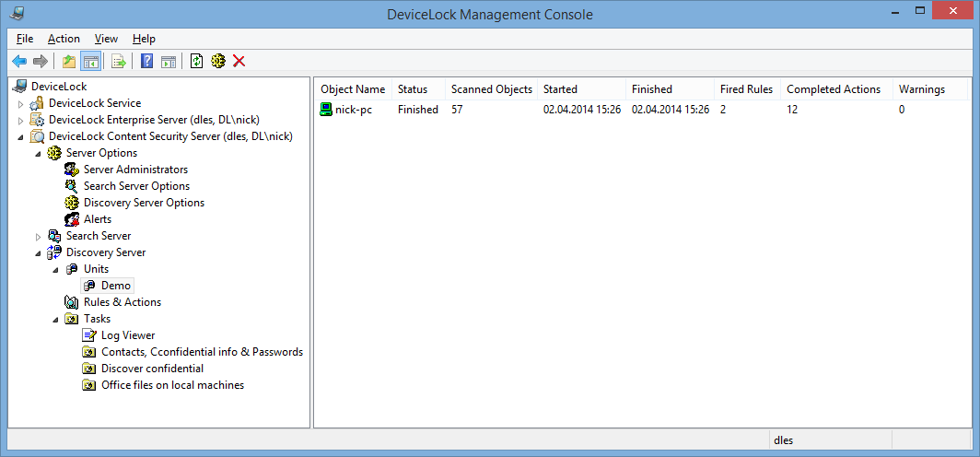Open the Action menu

[x=64, y=39]
